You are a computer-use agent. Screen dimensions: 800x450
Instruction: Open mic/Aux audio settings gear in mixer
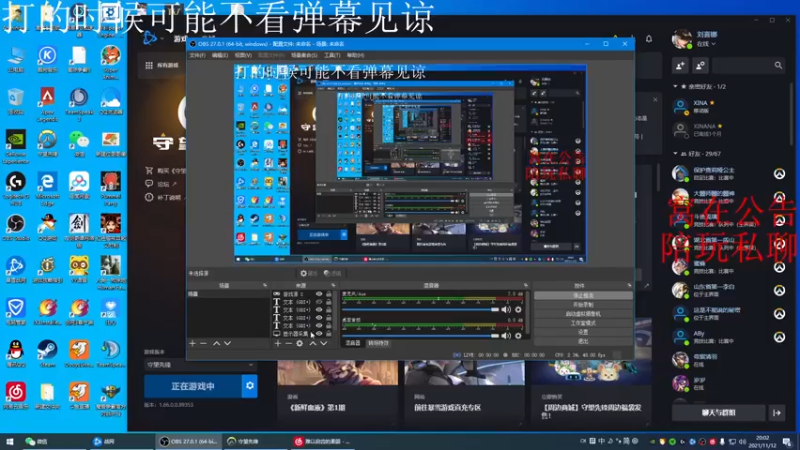[518, 309]
